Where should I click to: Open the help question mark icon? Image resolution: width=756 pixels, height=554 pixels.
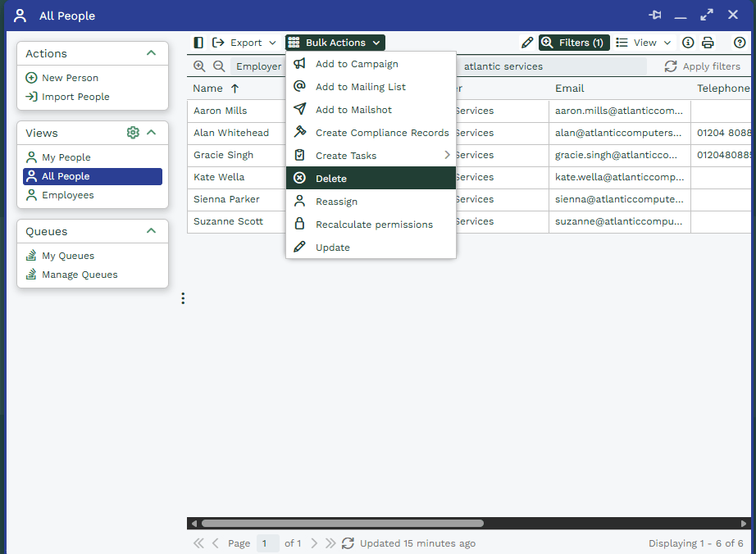click(x=740, y=43)
